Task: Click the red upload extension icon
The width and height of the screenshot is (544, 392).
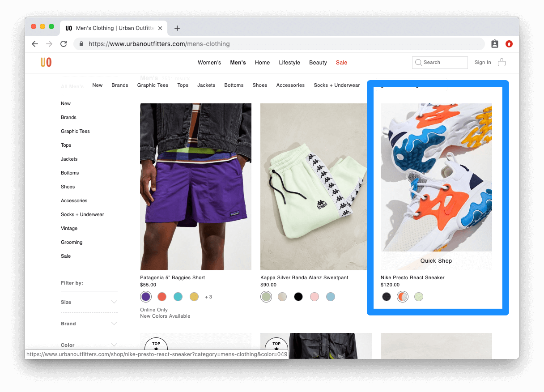Action: coord(509,44)
